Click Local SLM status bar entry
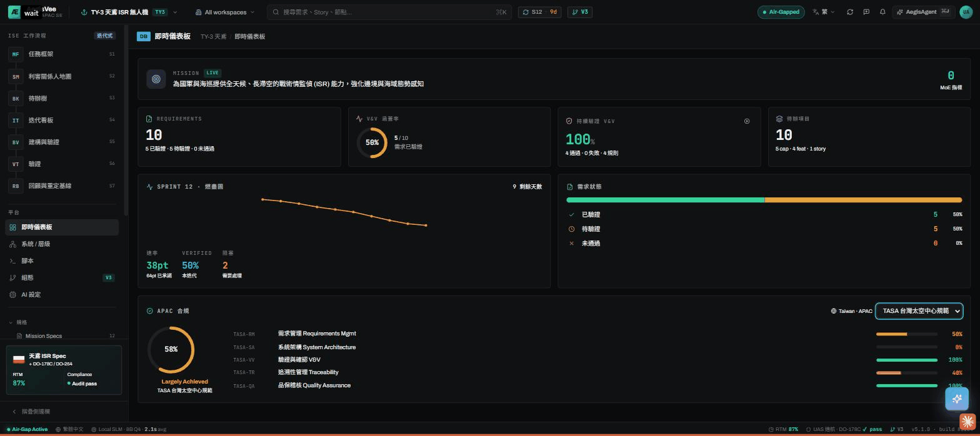This screenshot has height=436, width=980. point(128,430)
